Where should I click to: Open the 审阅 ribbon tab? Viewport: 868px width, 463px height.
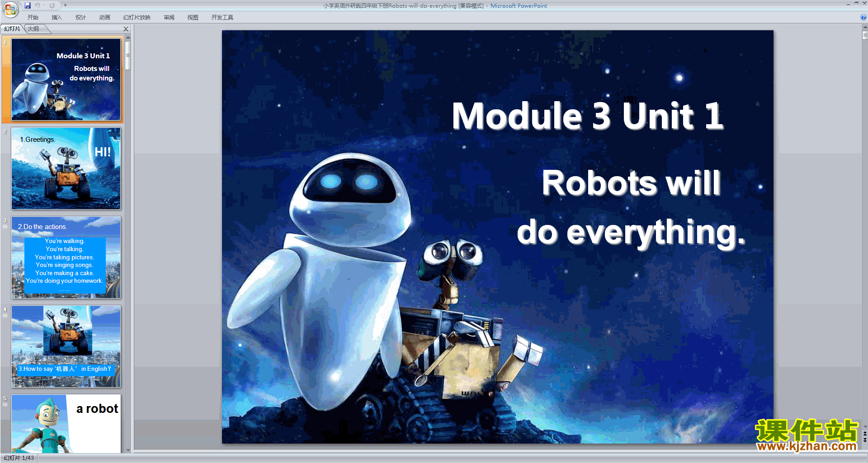point(169,18)
